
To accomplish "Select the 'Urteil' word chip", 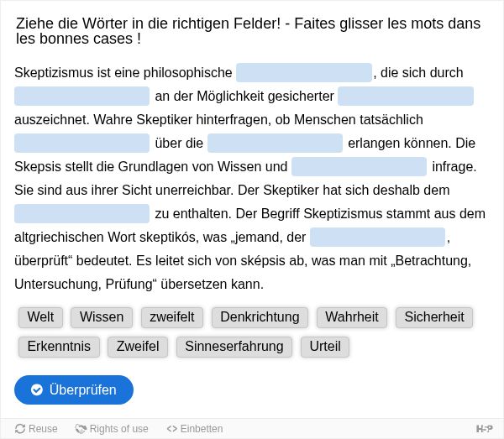I will point(325,347).
